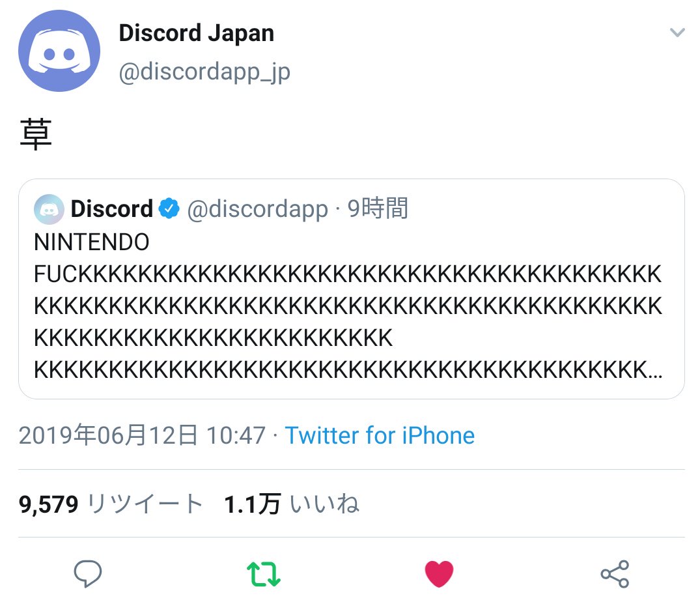The width and height of the screenshot is (700, 602).
Task: Open the quoted Discord display name
Action: coord(111,208)
